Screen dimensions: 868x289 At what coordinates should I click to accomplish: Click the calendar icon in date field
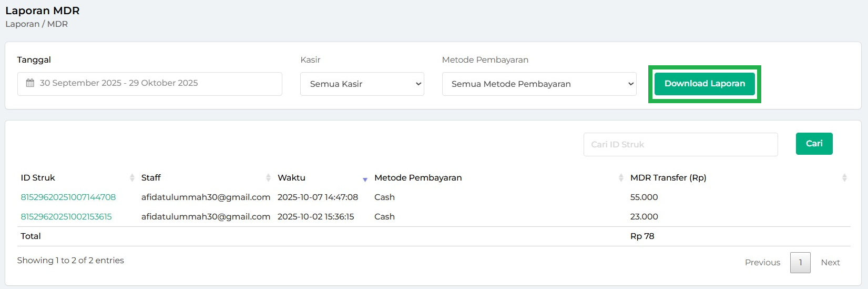click(30, 83)
